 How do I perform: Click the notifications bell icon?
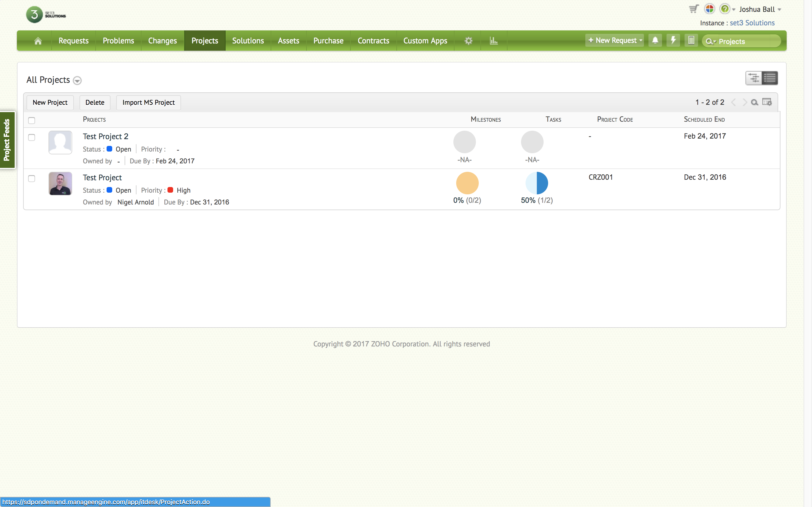tap(655, 41)
